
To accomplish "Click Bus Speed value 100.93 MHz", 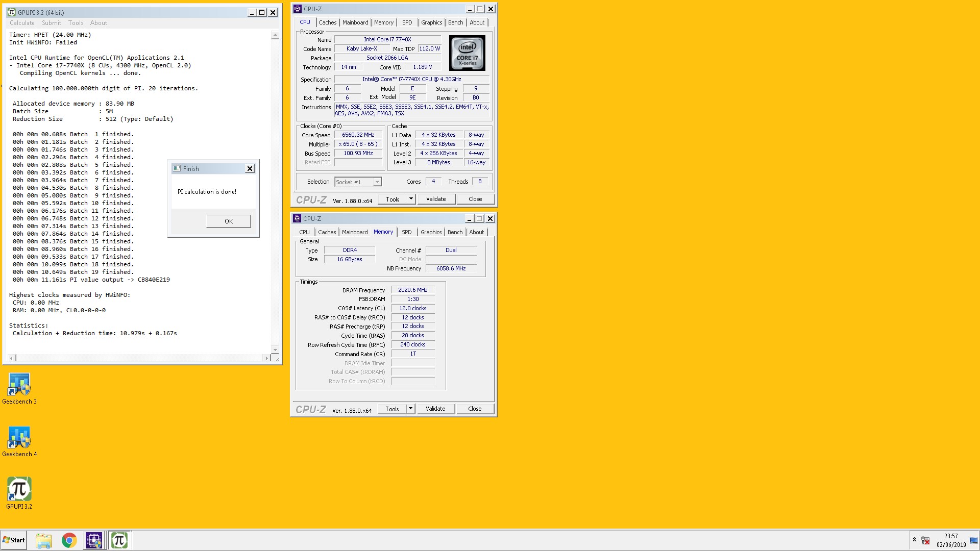I will [358, 154].
